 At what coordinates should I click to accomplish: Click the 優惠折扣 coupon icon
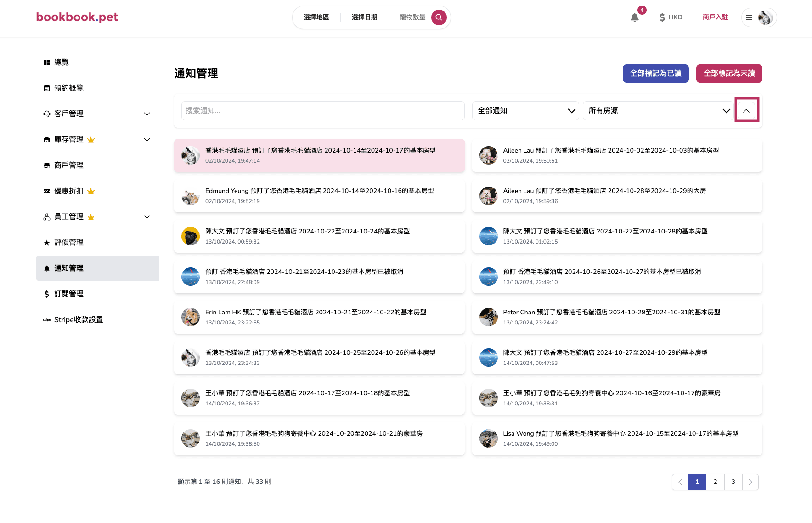coord(47,191)
